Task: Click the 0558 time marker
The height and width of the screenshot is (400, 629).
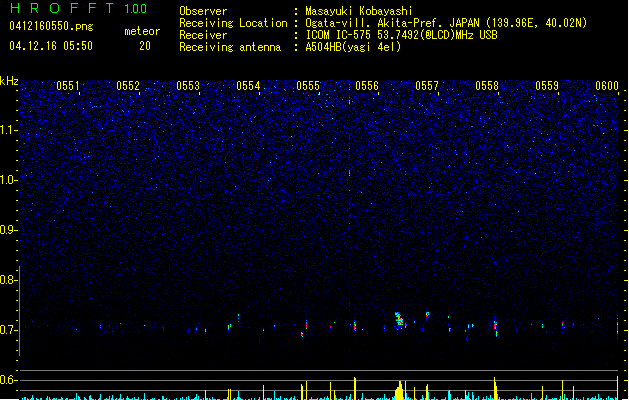Action: [x=487, y=86]
